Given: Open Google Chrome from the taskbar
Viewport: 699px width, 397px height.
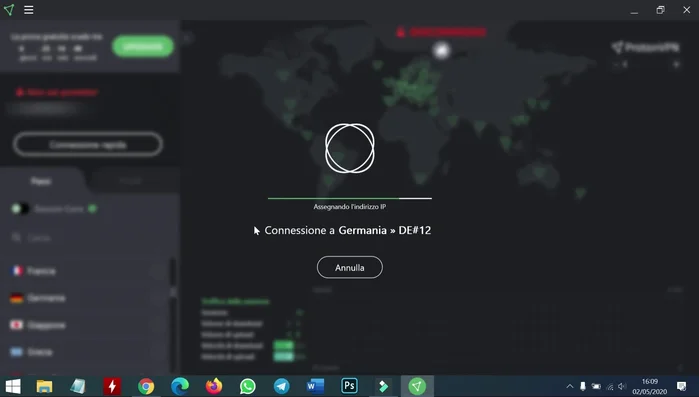Looking at the screenshot, I should (146, 386).
